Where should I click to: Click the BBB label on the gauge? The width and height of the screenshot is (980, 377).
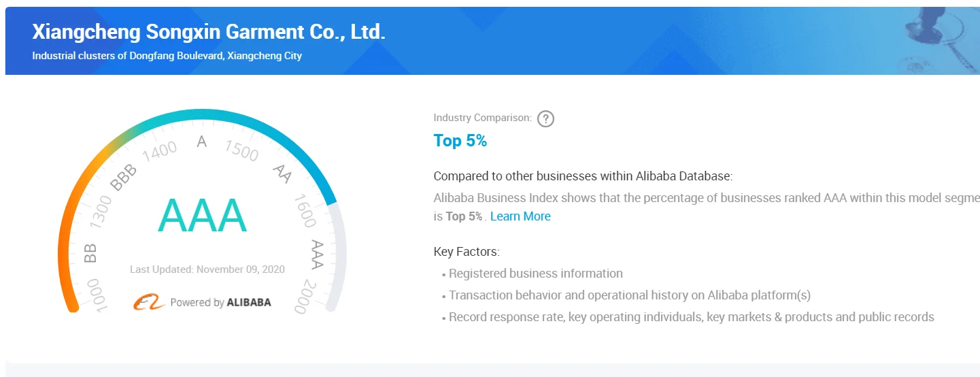pos(124,178)
